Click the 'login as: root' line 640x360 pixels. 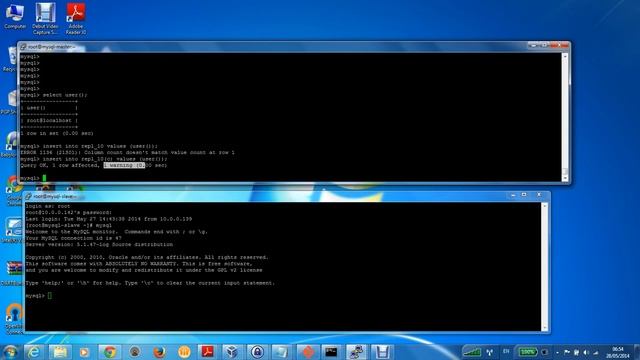48,206
